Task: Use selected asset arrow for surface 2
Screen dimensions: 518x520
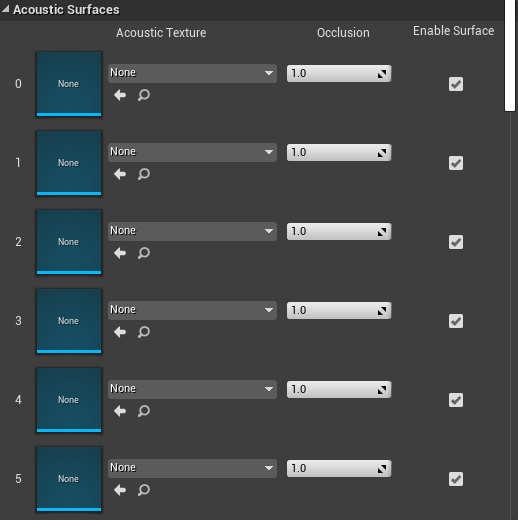Action: (120, 253)
